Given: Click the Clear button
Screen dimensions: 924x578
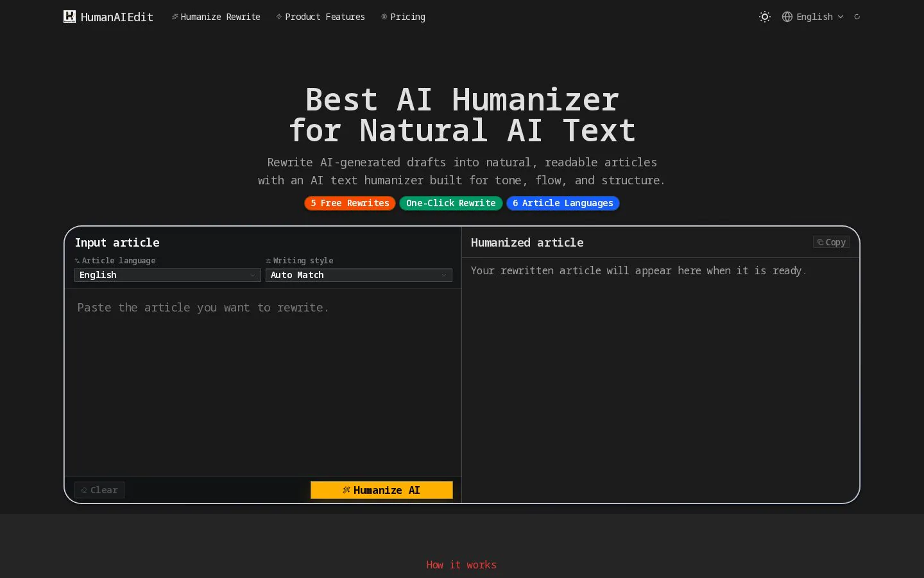Looking at the screenshot, I should coord(99,490).
